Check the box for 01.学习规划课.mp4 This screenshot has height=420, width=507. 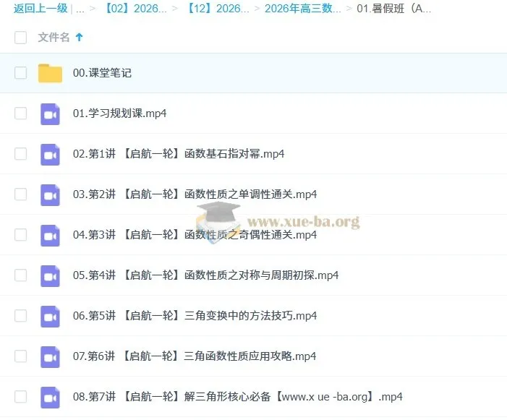click(x=21, y=113)
